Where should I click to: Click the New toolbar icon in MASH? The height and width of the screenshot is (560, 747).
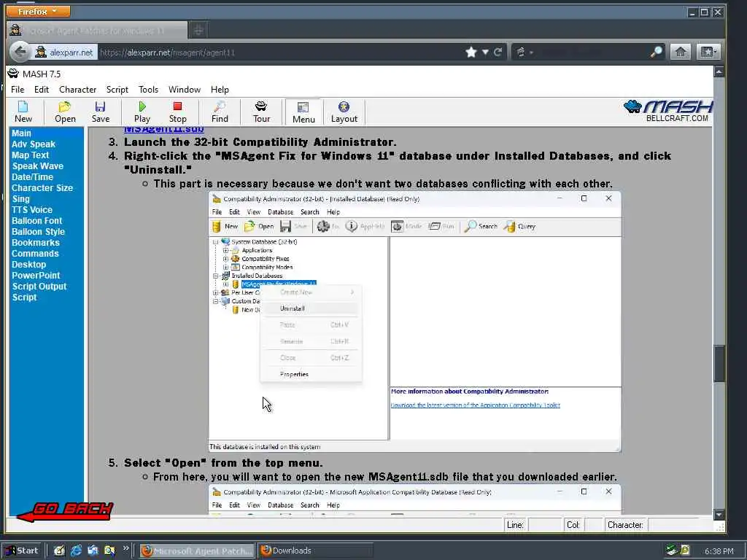pos(23,112)
